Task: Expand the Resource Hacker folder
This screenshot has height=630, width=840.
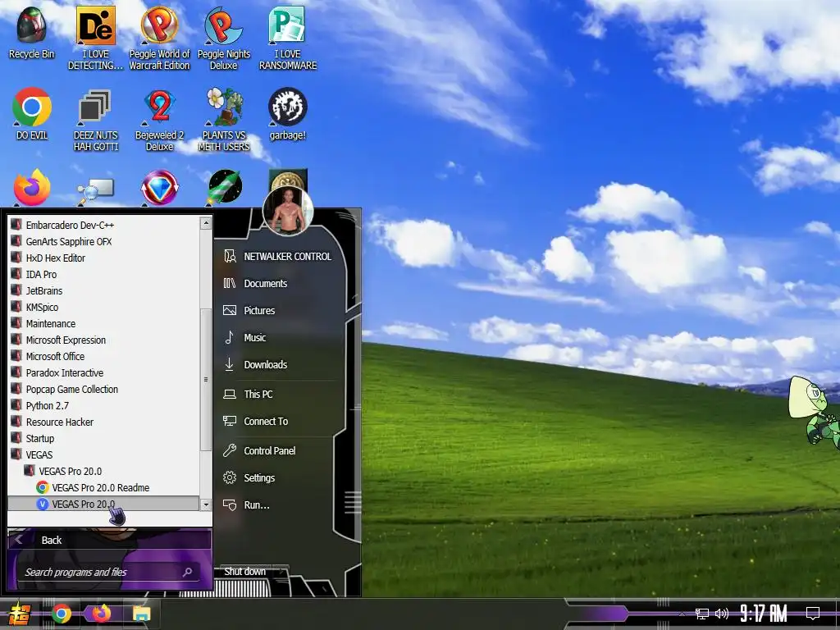Action: click(x=103, y=422)
